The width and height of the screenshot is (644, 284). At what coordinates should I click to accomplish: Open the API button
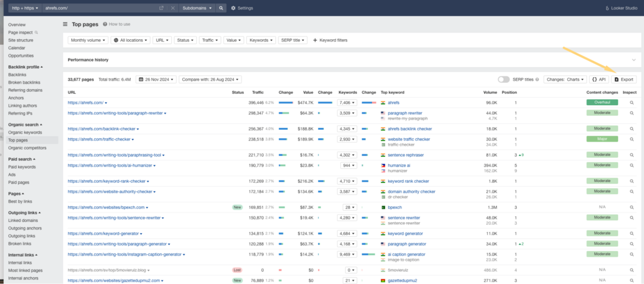pos(599,79)
